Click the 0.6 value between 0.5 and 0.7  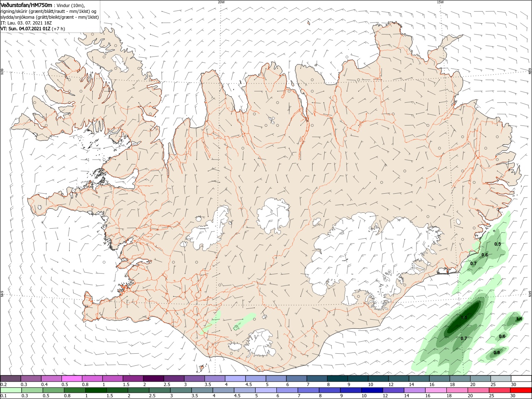coord(485,255)
